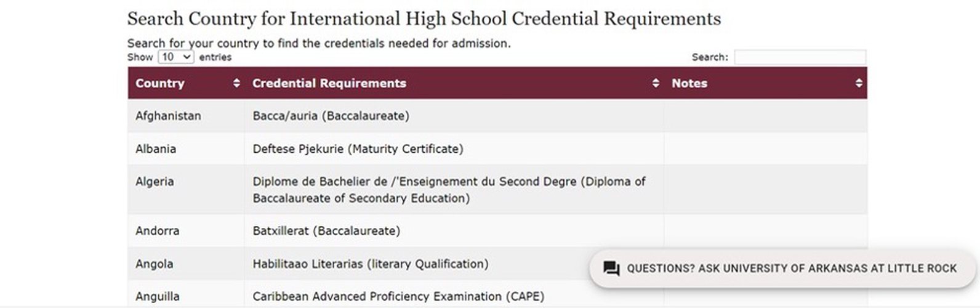Focus the Search input field
Viewport: 980px width, 308px height.
coord(800,57)
